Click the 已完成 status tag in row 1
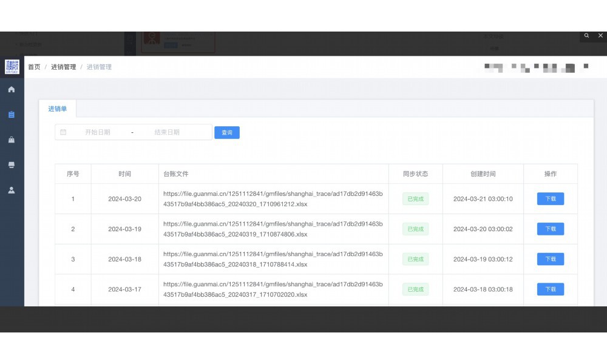The width and height of the screenshot is (607, 364). 415,199
